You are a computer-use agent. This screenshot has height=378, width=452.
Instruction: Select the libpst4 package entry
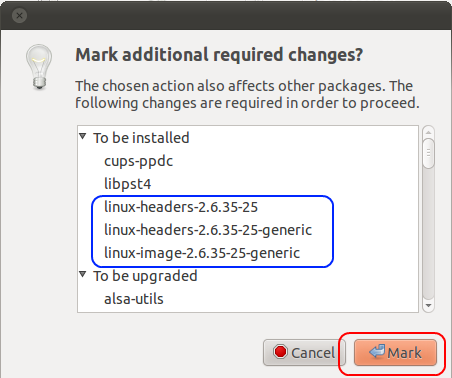[127, 184]
